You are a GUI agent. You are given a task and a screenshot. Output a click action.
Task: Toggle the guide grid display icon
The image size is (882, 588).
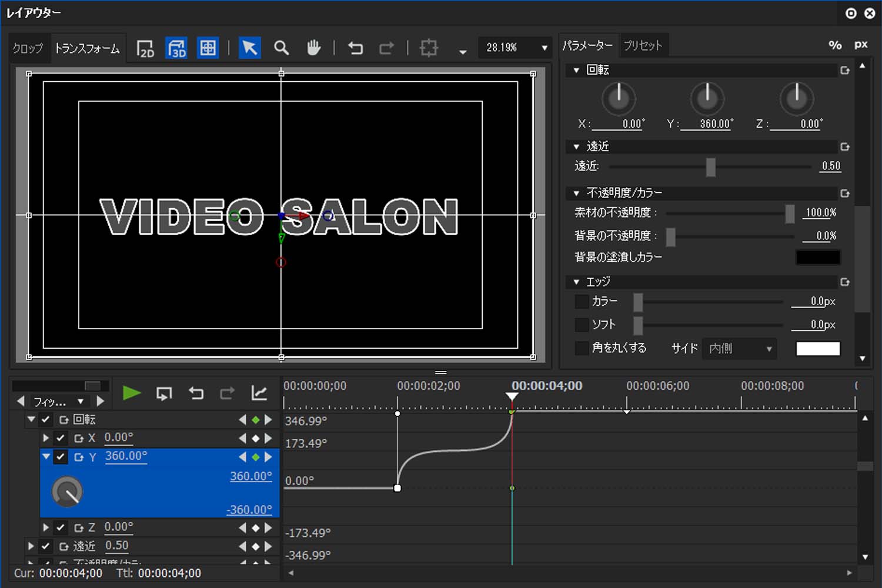(208, 48)
